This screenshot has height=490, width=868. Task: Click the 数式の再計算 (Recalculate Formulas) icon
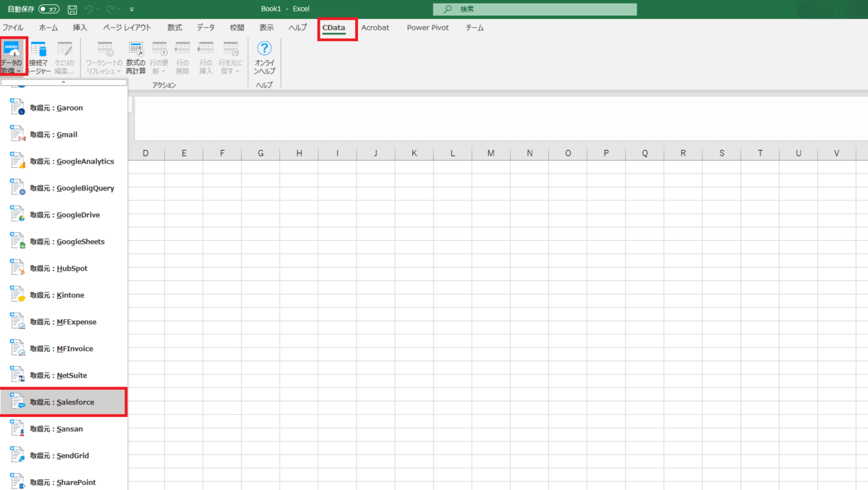tap(136, 49)
